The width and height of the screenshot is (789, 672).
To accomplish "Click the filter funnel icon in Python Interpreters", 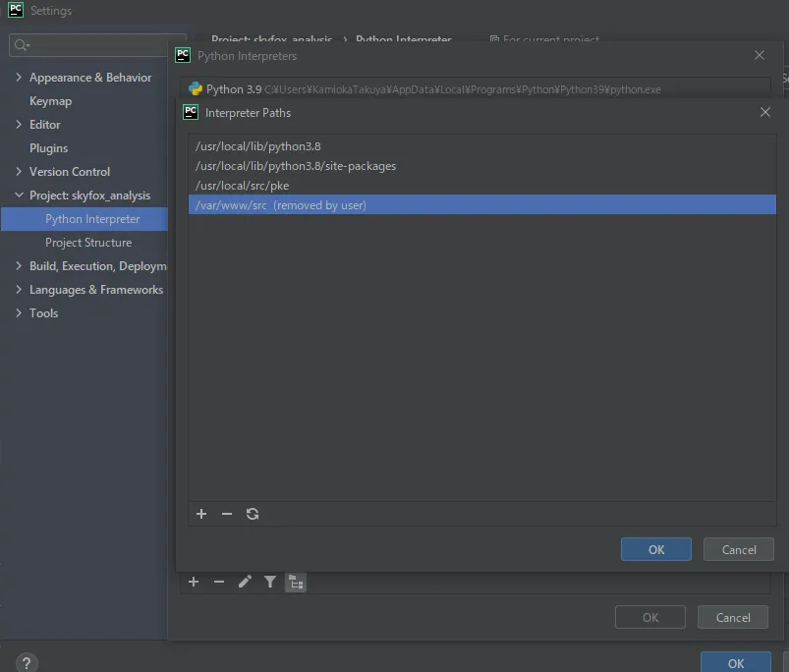I will (x=270, y=582).
